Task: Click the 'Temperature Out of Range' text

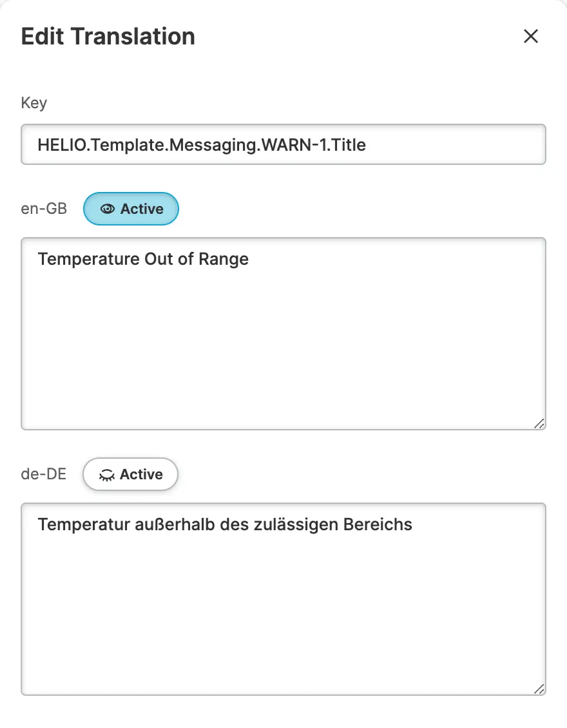Action: (143, 259)
